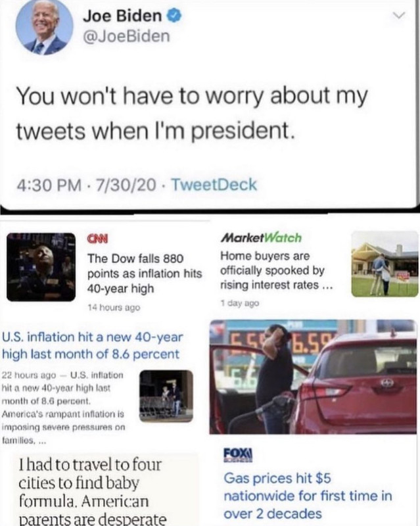Open the Dow falls 880 points headline
420x526 pixels.
145,274
